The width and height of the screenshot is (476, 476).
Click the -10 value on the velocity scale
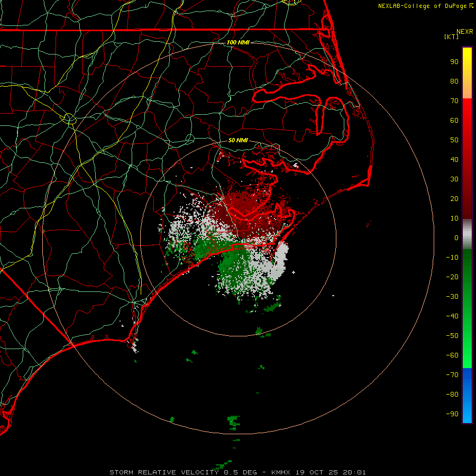tap(452, 258)
